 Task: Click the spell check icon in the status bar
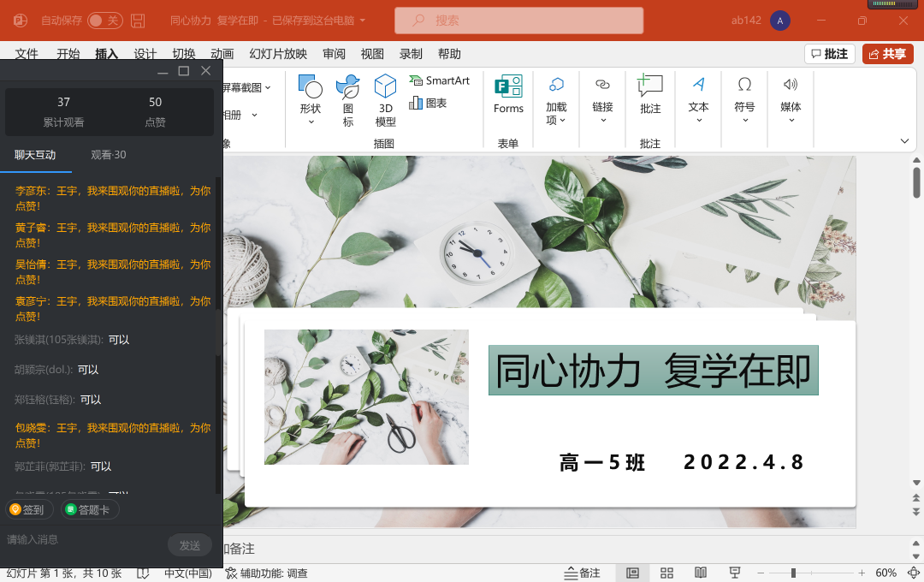[x=143, y=573]
